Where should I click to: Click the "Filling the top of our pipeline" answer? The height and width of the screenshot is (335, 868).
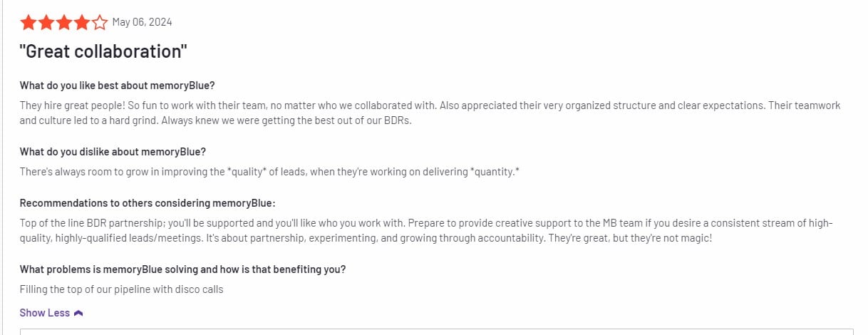tap(122, 289)
